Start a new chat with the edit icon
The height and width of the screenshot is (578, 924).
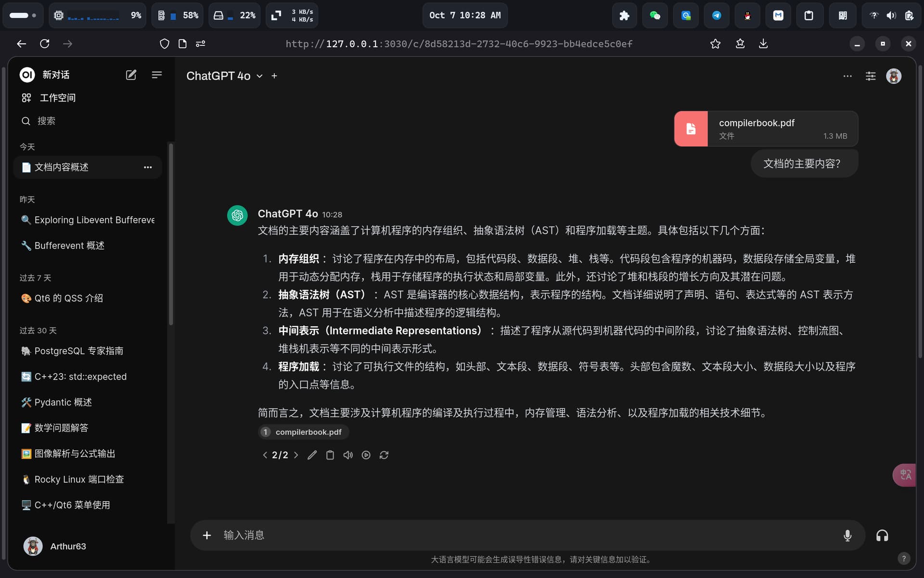coord(131,75)
